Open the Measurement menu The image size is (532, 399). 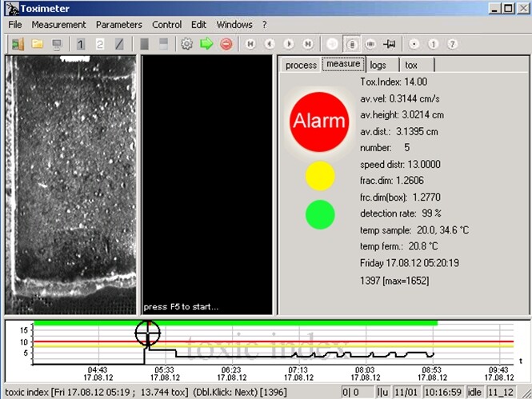(58, 25)
